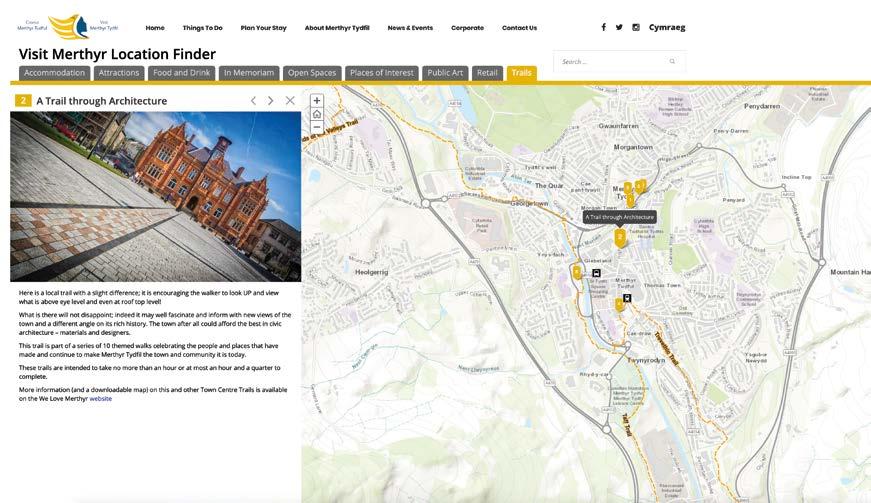Click the red brick building photo
Image resolution: width=871 pixels, height=503 pixels.
click(156, 197)
